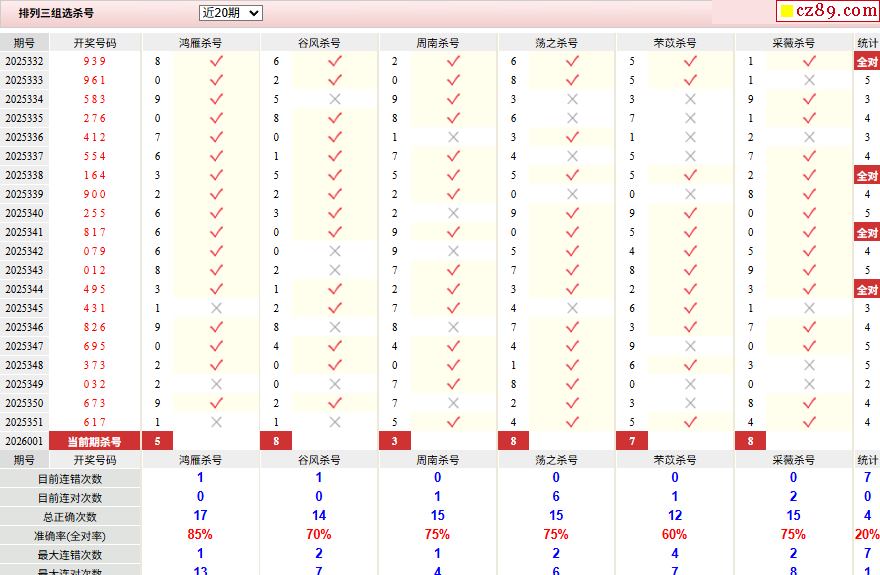880x575 pixels.
Task: Click the 周南杀号 check mark for period 2025351
Action: coord(453,422)
